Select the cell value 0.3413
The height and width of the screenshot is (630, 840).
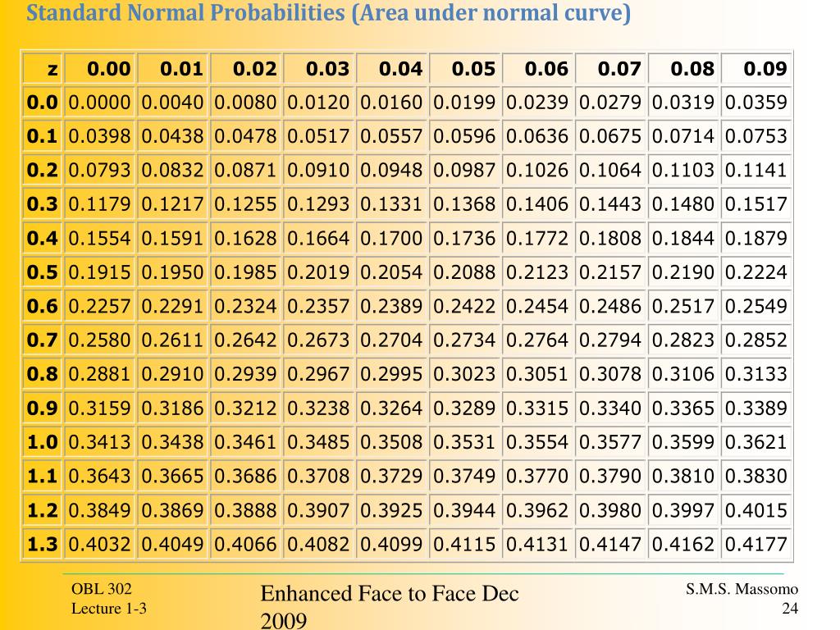pos(99,442)
